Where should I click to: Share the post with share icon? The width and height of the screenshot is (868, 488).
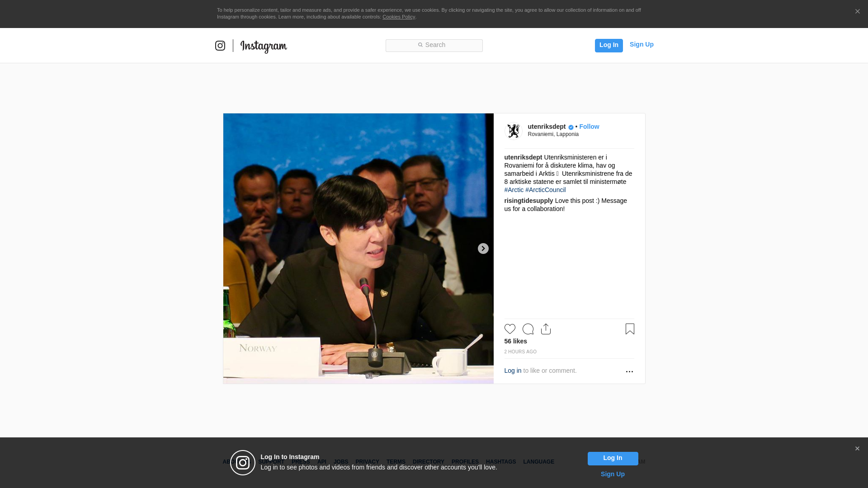tap(546, 329)
